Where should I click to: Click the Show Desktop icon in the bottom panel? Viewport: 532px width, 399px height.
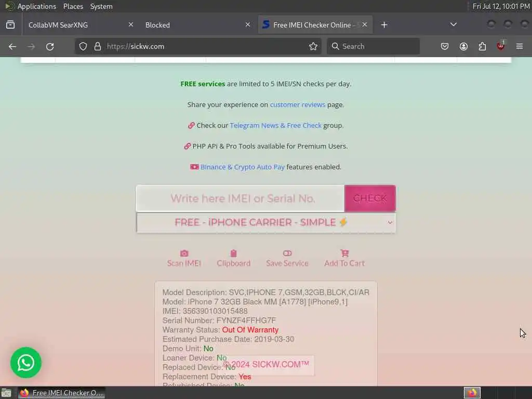coord(6,393)
